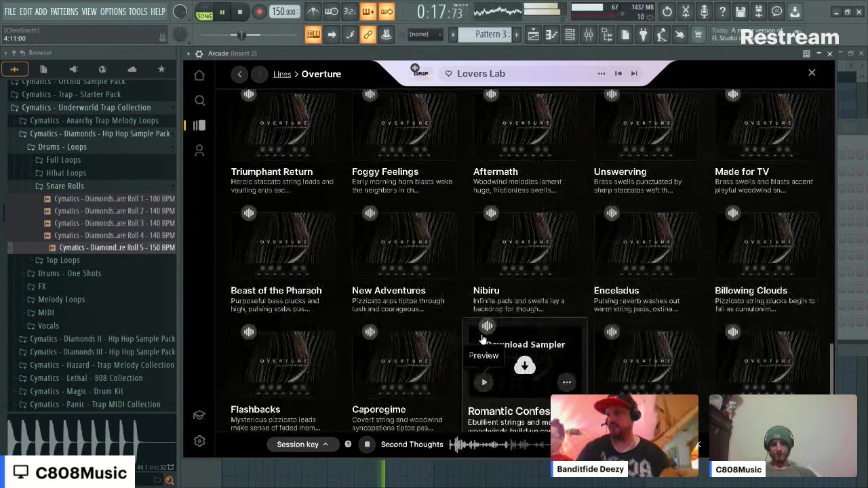Toggle typing keyboard to piano
This screenshot has height=488, width=868.
click(x=313, y=35)
